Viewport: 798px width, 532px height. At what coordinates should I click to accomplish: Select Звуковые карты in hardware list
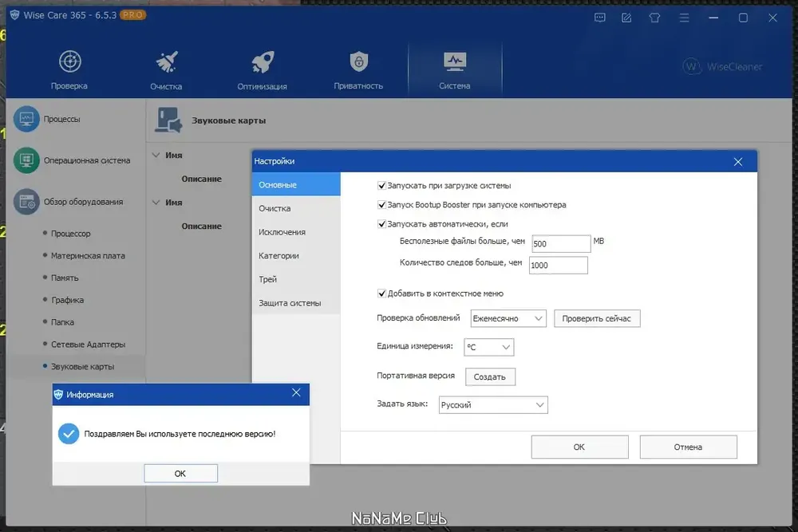[x=82, y=367]
